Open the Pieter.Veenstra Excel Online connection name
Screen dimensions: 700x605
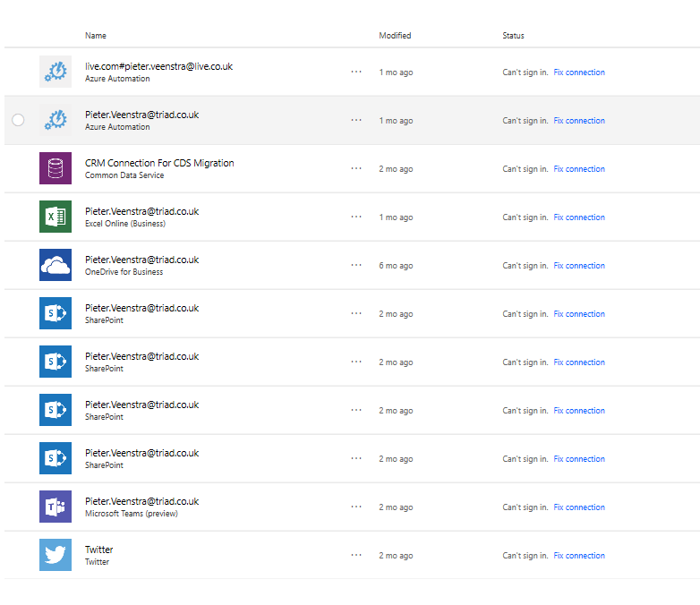point(142,211)
